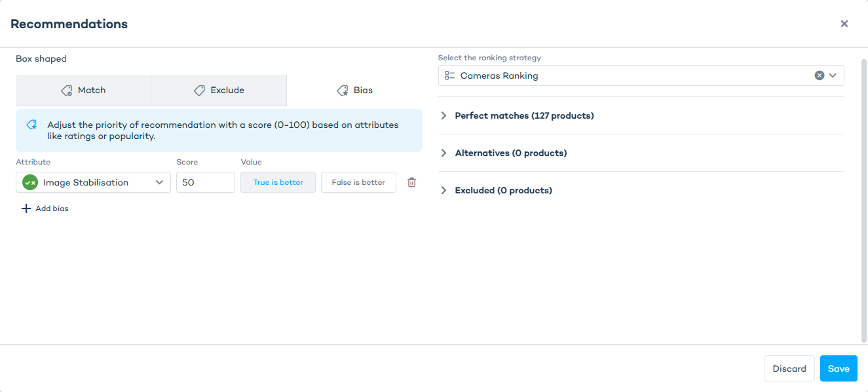Click the 'Box shaped' label
Screen dimensions: 868x392
41,58
